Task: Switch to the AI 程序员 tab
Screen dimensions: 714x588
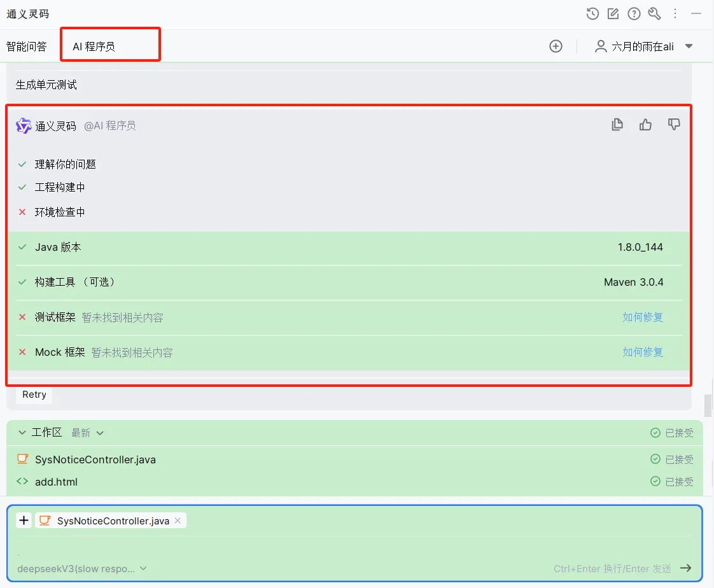Action: tap(94, 46)
